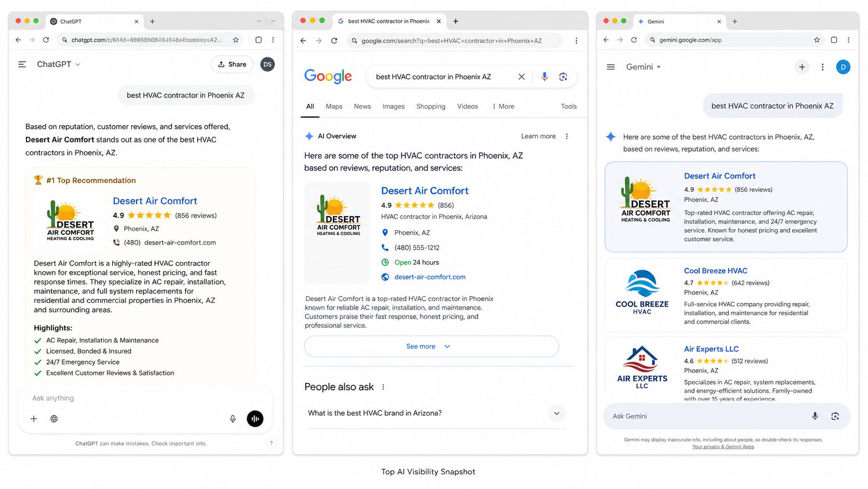
Task: Open the DS profile avatar in ChatGPT
Action: (x=267, y=64)
